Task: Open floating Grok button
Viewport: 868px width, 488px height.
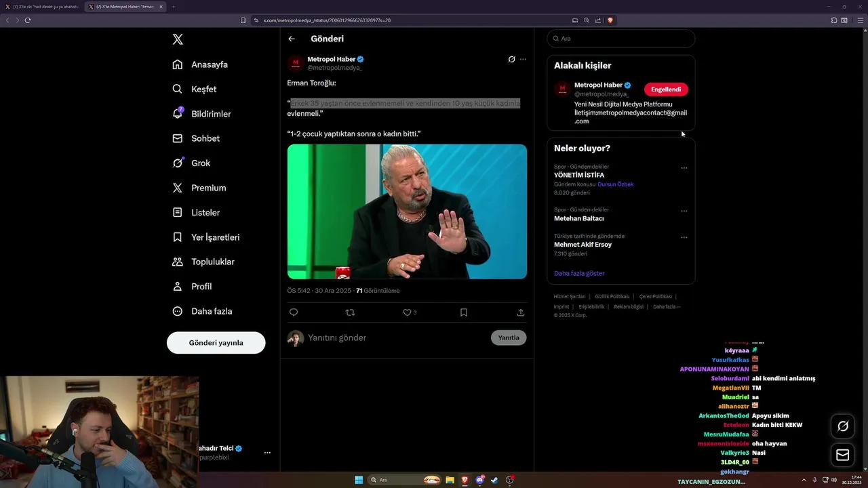Action: pyautogui.click(x=843, y=426)
